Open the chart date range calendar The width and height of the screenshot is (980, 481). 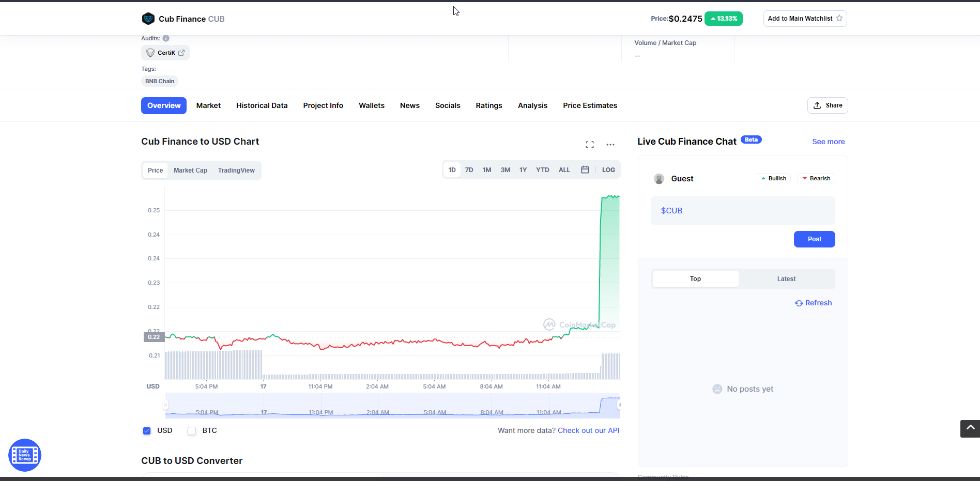point(585,169)
